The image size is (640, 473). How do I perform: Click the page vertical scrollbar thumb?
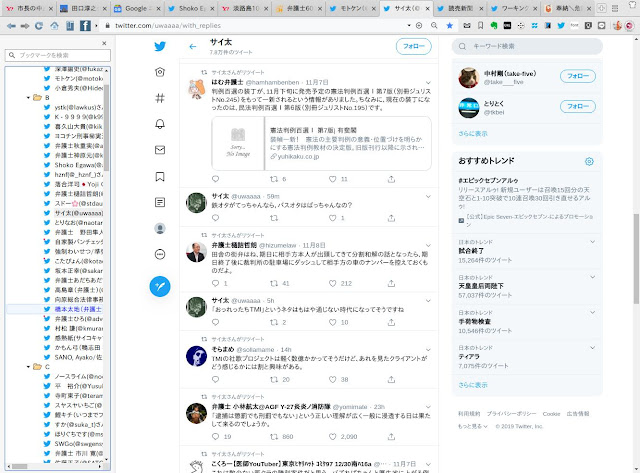pyautogui.click(x=636, y=259)
